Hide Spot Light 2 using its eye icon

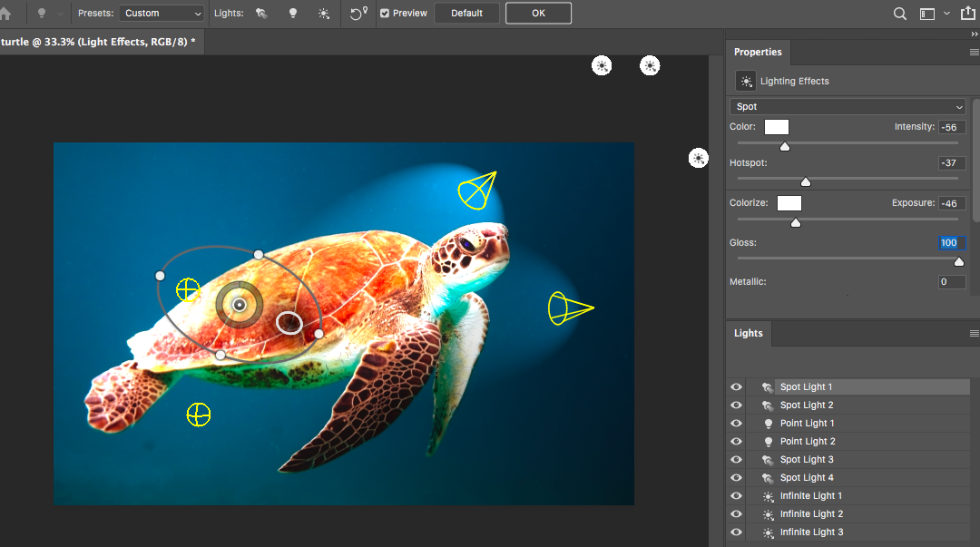736,405
